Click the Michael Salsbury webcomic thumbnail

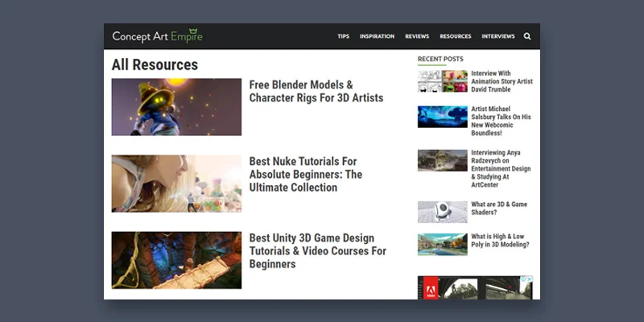(x=442, y=117)
